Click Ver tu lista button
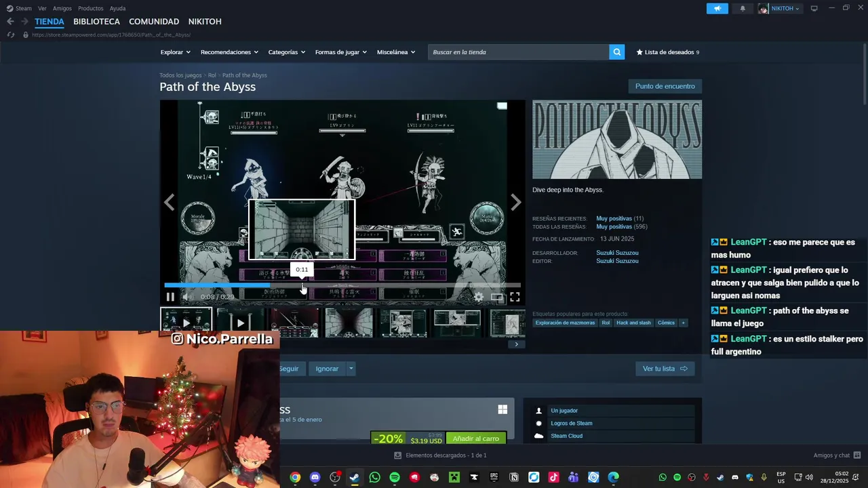The image size is (868, 488). pyautogui.click(x=665, y=369)
